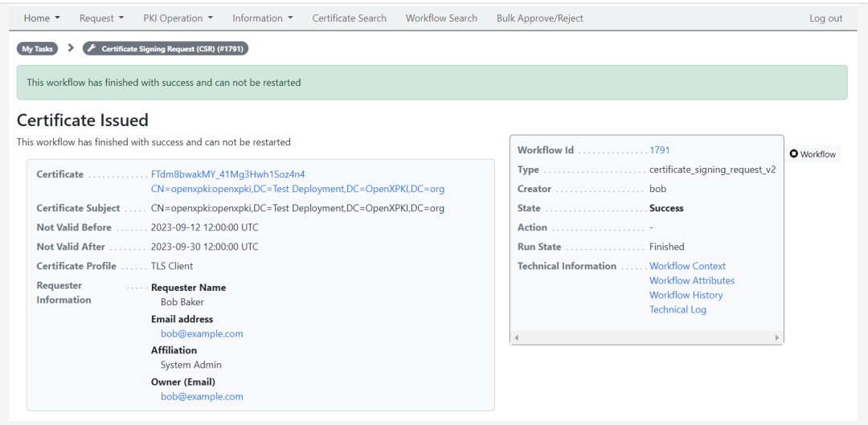868x425 pixels.
Task: Go to Certificate Search
Action: tap(350, 18)
